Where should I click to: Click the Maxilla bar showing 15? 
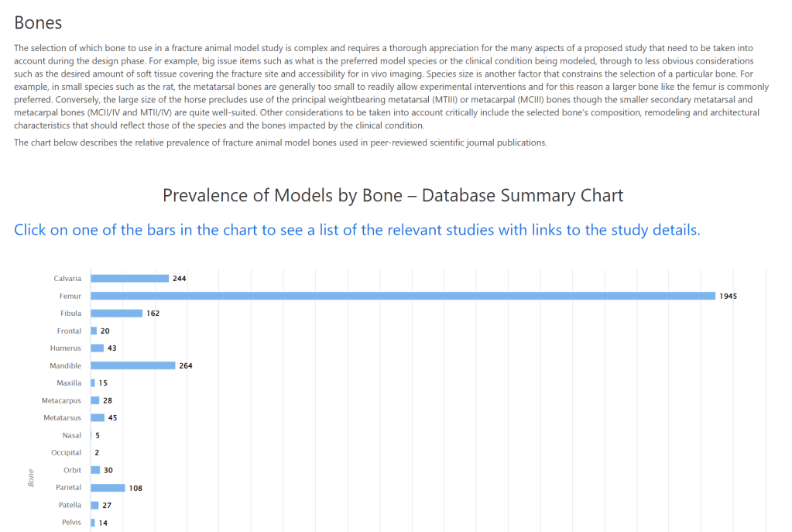(93, 383)
